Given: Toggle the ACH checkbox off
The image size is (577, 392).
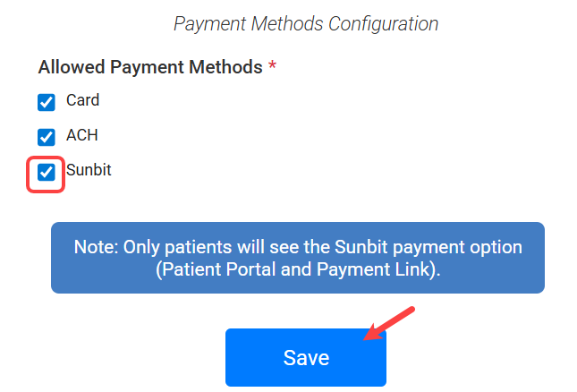Looking at the screenshot, I should (47, 138).
